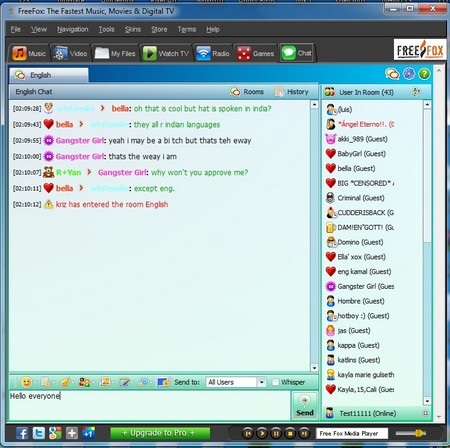Switch to the Video tab
Viewport: 450px width, 448px height.
[70, 53]
